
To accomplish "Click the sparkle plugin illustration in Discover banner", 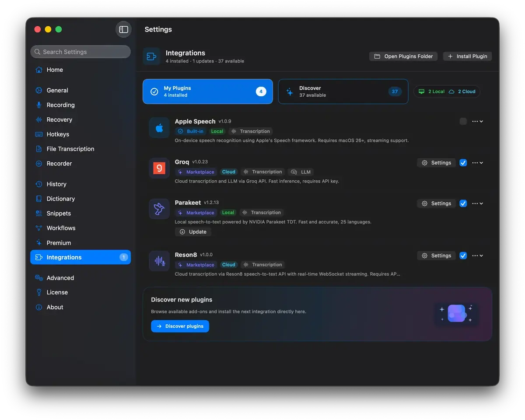I will [x=456, y=314].
